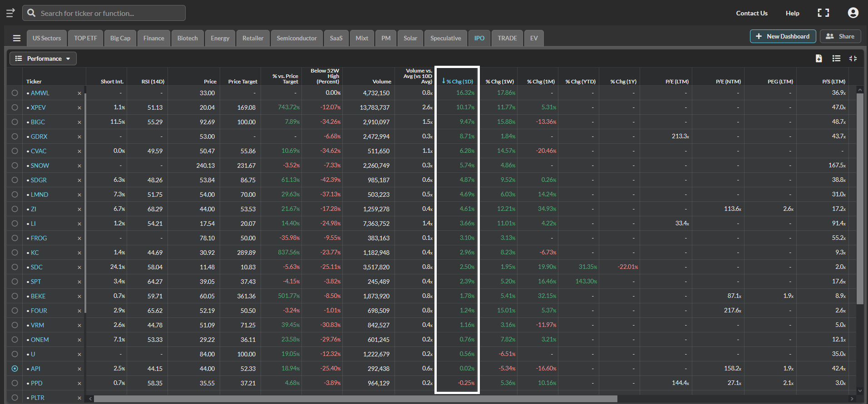Sort table by % Chg (1W) header
Screen dimensions: 868x404
pyautogui.click(x=499, y=82)
